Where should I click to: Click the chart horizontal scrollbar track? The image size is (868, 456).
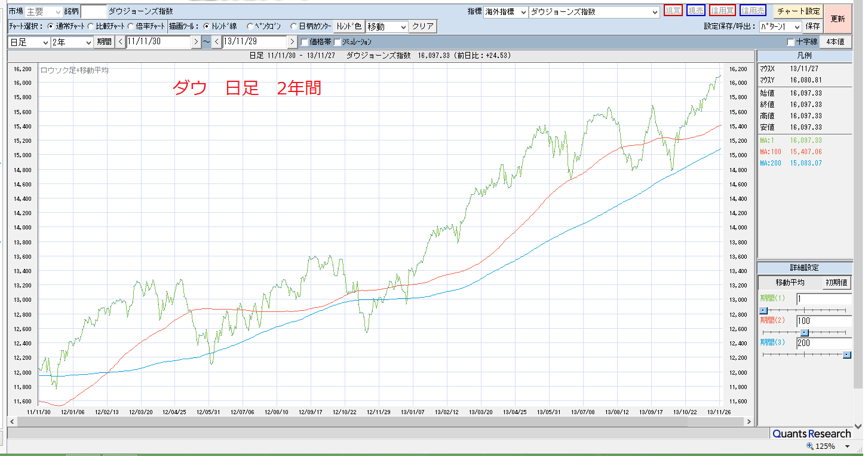[x=381, y=422]
